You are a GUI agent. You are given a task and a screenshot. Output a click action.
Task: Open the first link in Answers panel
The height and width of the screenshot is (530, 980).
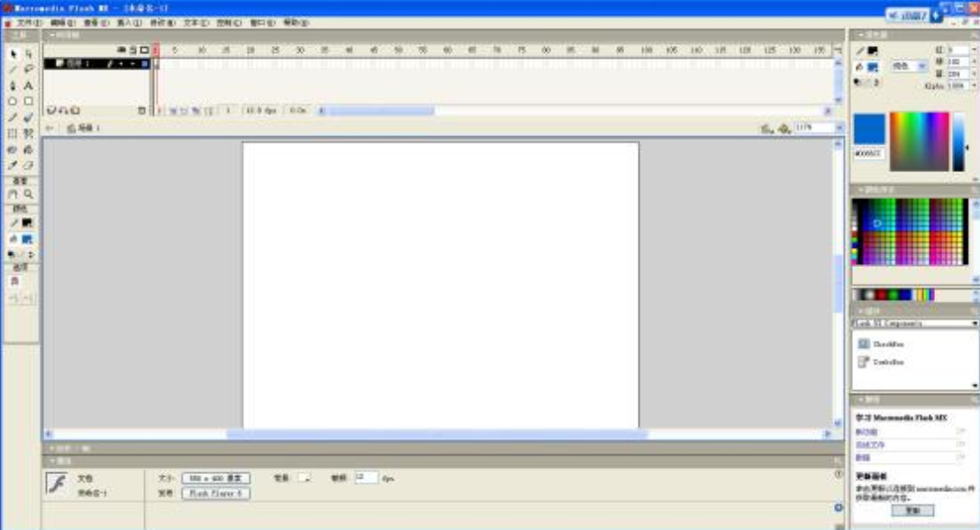point(867,433)
